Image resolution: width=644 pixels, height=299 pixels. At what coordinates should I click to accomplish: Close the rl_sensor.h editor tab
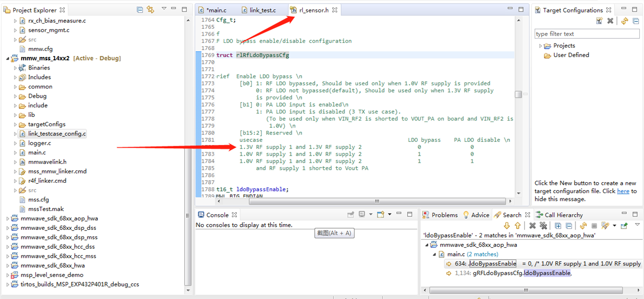(335, 10)
